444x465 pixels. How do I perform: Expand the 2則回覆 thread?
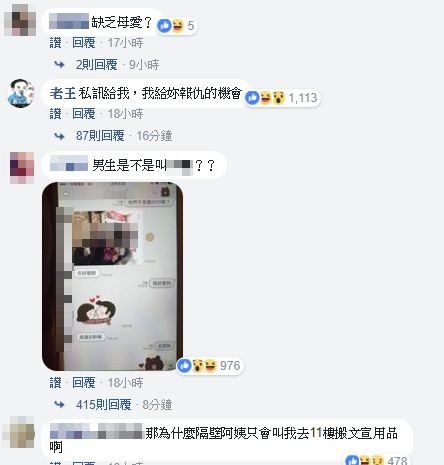coord(97,65)
